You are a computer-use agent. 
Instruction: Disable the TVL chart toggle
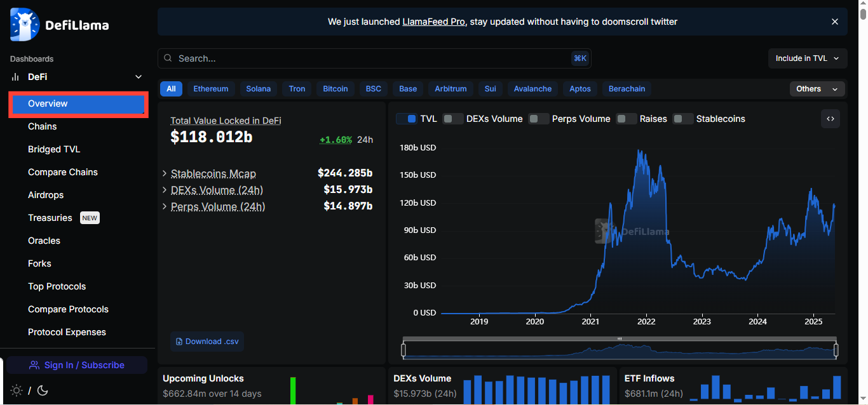407,119
